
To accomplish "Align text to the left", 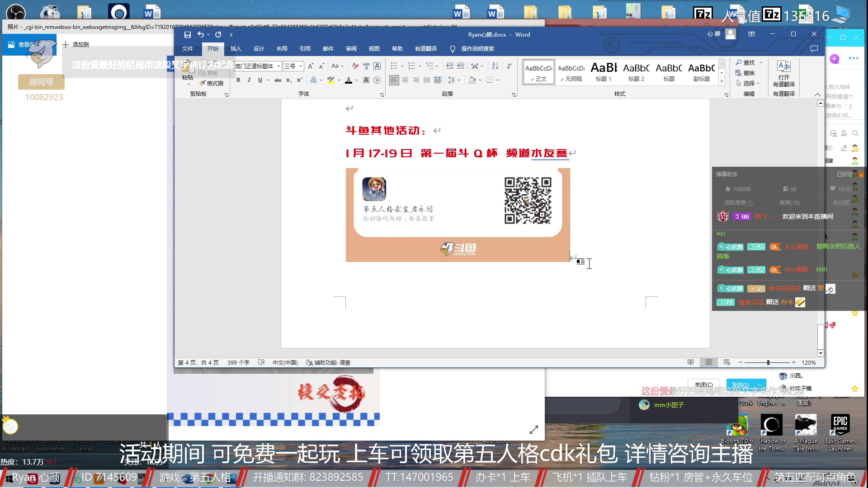I will point(394,80).
